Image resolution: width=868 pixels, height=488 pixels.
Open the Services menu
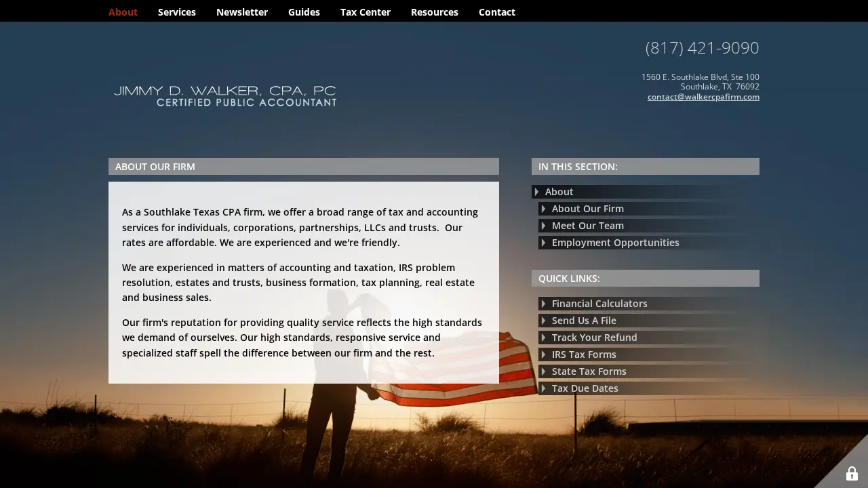tap(177, 12)
